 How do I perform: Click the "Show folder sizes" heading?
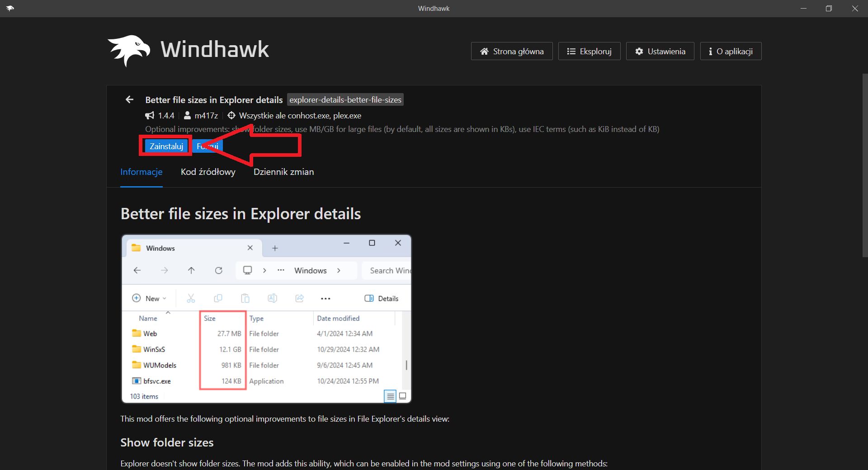[167, 442]
